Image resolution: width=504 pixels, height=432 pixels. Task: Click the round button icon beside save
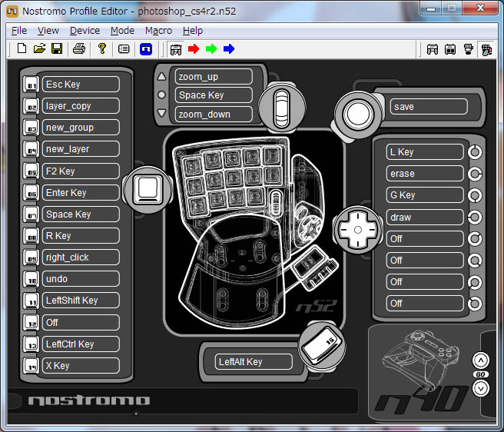(x=358, y=115)
